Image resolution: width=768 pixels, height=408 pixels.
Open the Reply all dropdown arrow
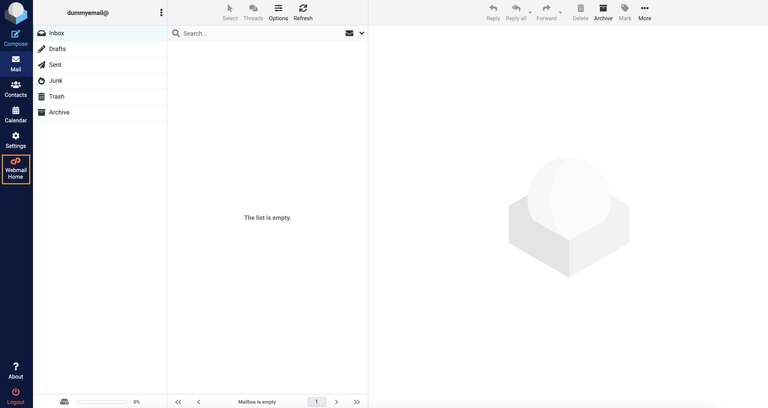(530, 12)
